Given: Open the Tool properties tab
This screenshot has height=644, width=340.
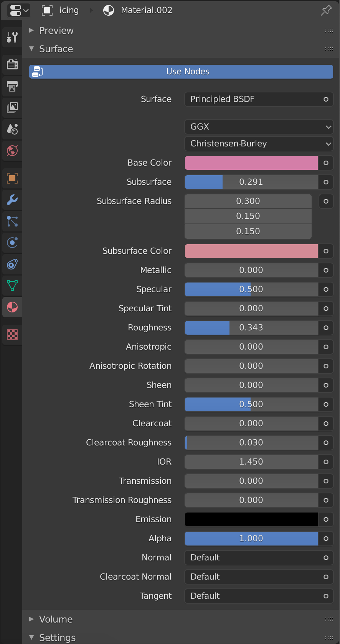Looking at the screenshot, I should pos(12,37).
